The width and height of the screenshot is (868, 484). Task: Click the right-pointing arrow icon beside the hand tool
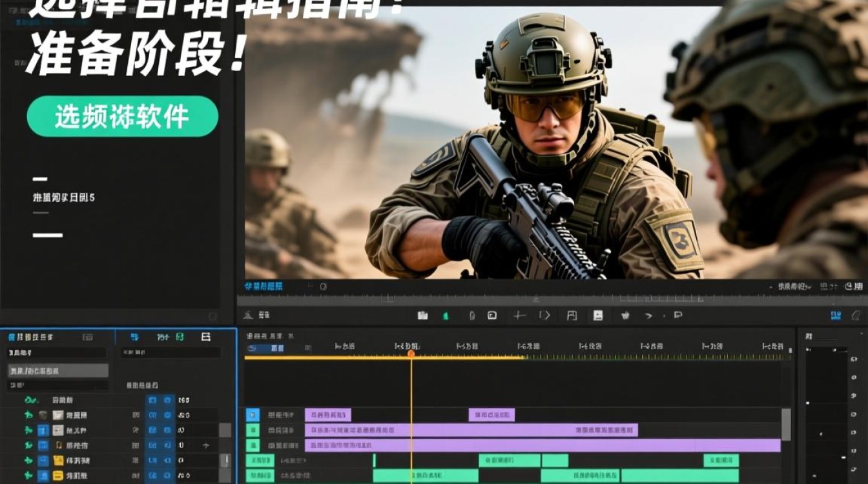coord(649,316)
